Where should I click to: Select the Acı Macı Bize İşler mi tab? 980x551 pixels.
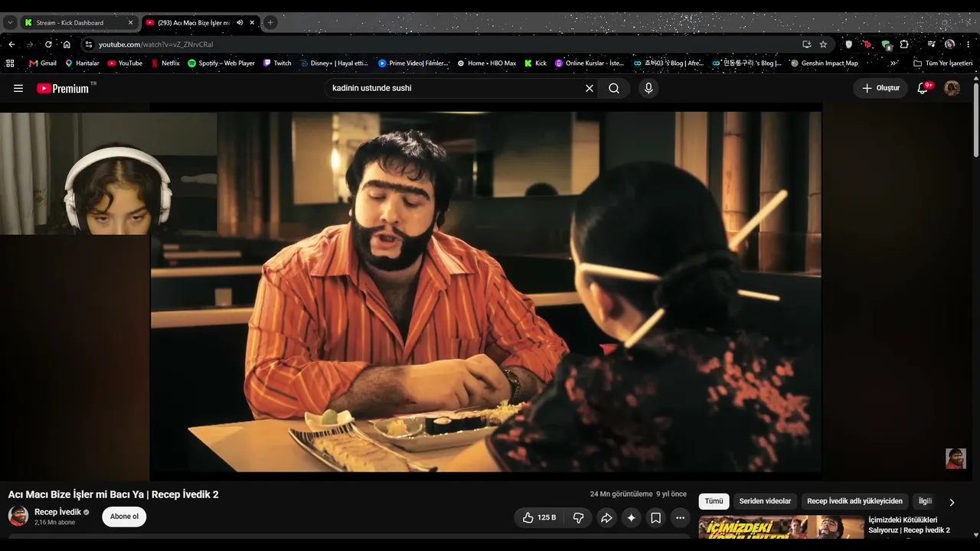tap(200, 23)
